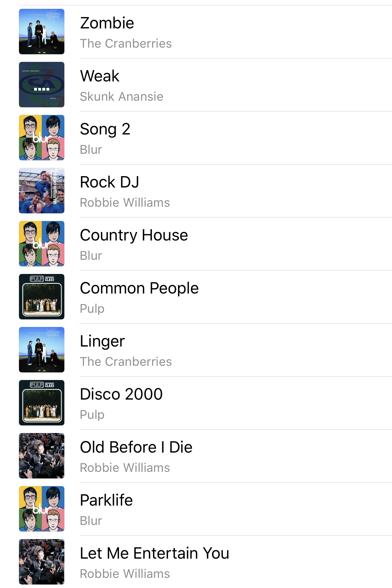Tap the Cranberries artwork beside Linger
Image resolution: width=392 pixels, height=588 pixels.
(x=42, y=350)
